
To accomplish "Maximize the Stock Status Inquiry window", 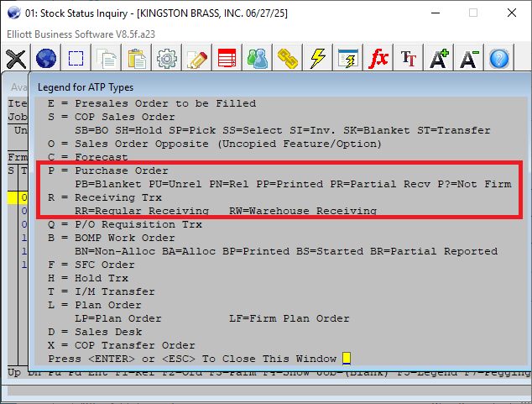I will 473,13.
